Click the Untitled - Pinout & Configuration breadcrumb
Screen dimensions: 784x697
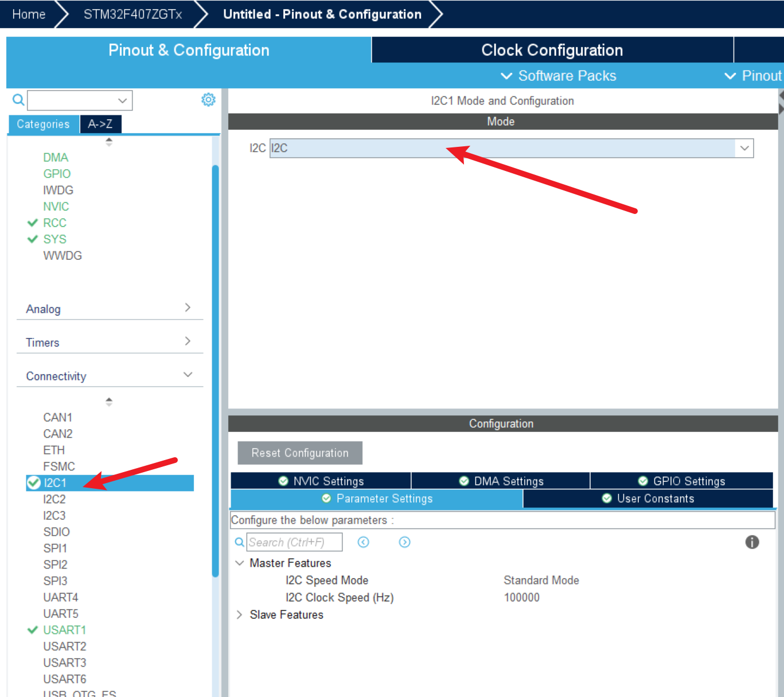click(x=322, y=14)
